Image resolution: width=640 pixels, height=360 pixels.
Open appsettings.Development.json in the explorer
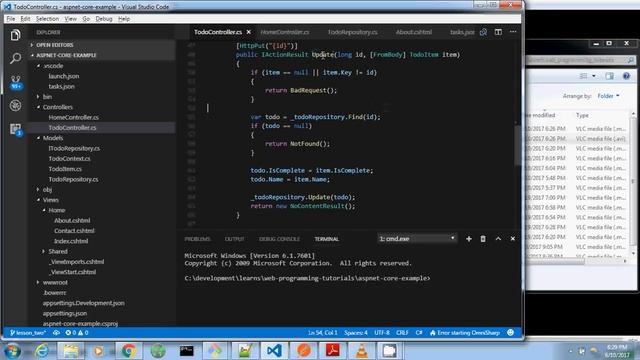click(84, 303)
